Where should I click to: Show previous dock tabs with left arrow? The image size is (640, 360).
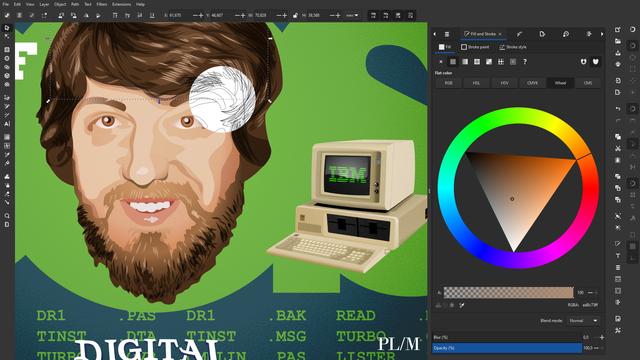coord(435,34)
